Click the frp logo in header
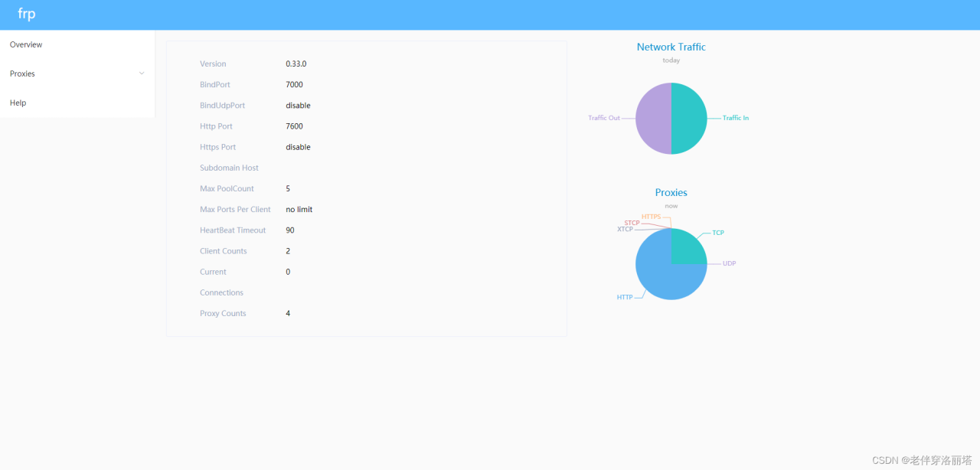This screenshot has width=980, height=470. click(x=27, y=14)
